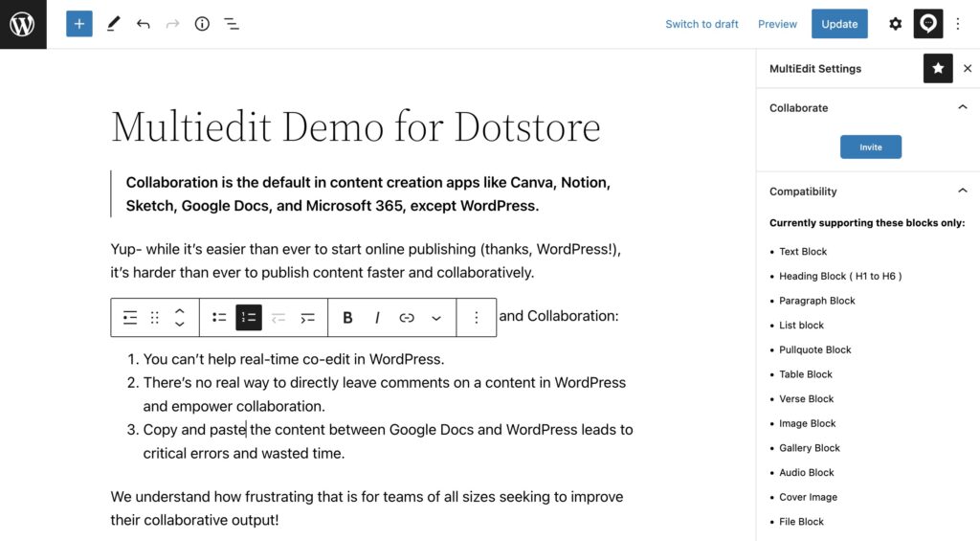Convert to an unordered bullet list

coord(219,318)
